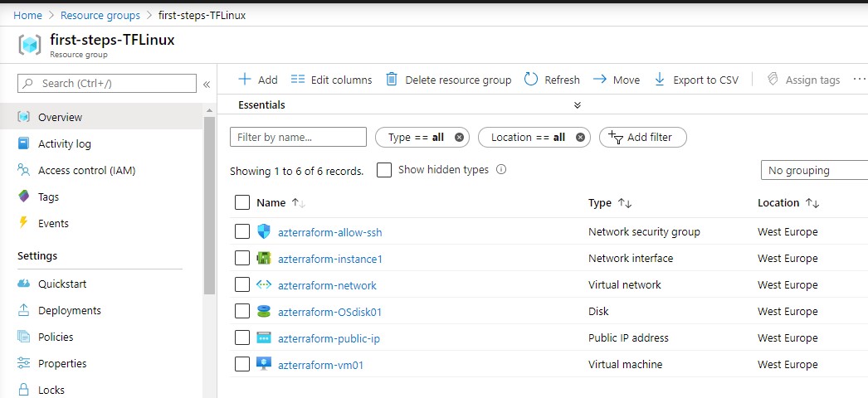The width and height of the screenshot is (868, 398).
Task: Click the Add filter button
Action: [x=642, y=138]
